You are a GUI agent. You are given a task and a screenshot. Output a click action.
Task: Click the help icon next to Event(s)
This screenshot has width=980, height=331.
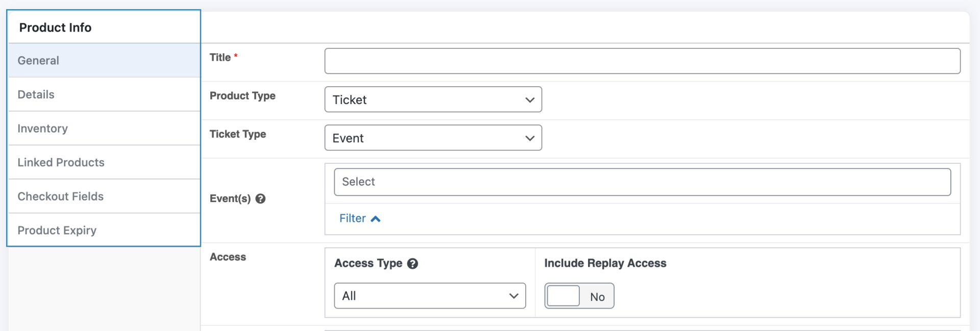[x=260, y=199]
